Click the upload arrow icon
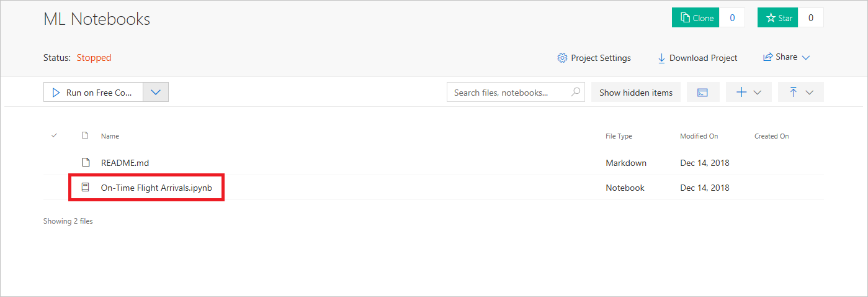This screenshot has width=868, height=297. (x=794, y=92)
